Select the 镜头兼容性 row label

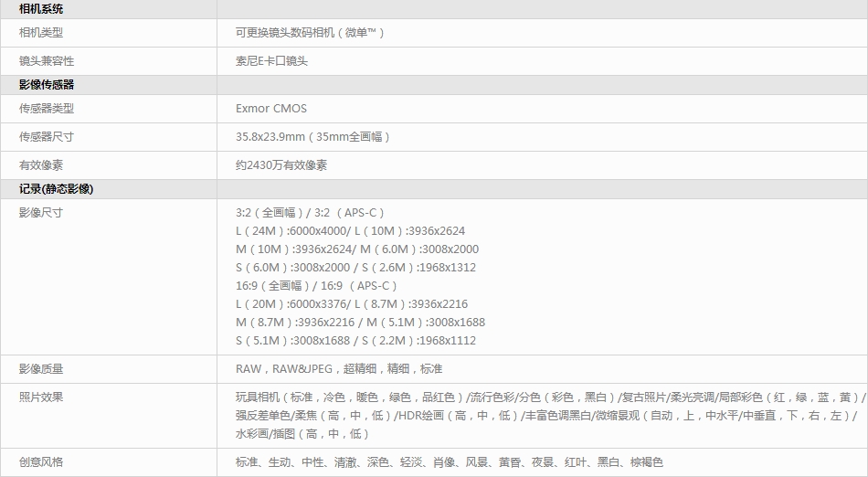(x=47, y=61)
